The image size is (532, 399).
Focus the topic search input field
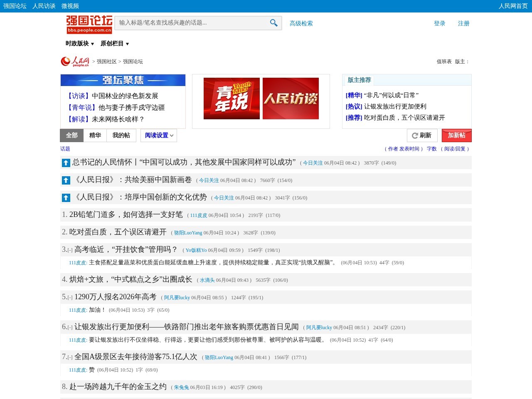pos(191,23)
